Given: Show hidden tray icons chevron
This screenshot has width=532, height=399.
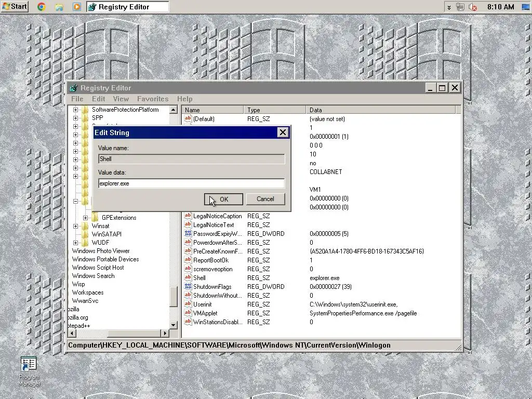Looking at the screenshot, I should click(x=449, y=7).
